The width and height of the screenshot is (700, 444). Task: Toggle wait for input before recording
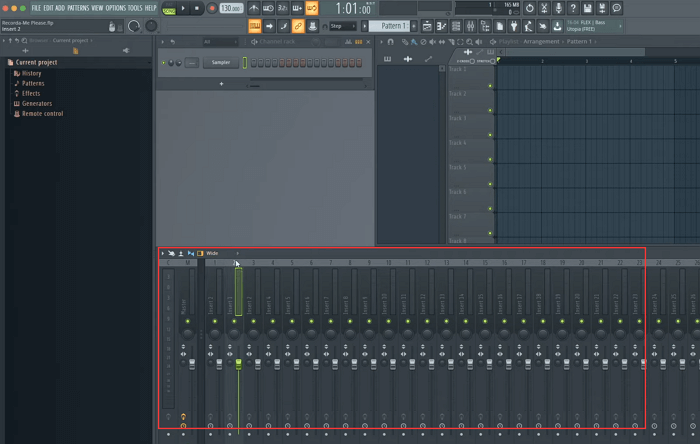tap(268, 8)
